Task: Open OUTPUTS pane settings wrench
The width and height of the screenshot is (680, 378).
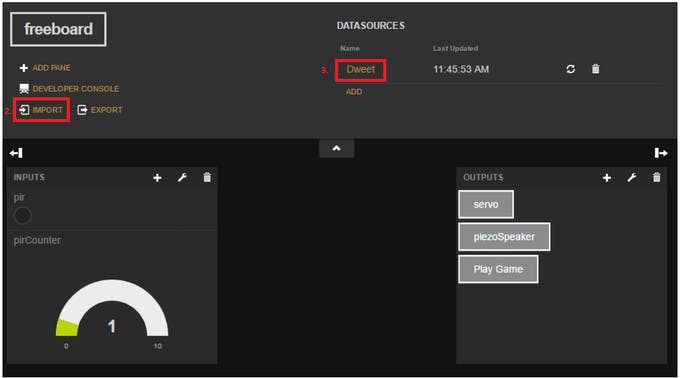Action: (632, 177)
